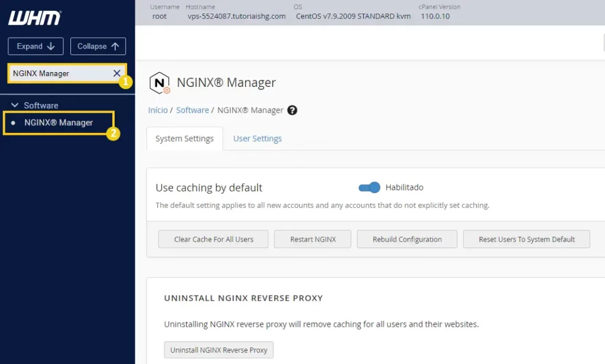The height and width of the screenshot is (364, 605).
Task: Click the NGINX Manager page logo icon
Action: point(160,83)
